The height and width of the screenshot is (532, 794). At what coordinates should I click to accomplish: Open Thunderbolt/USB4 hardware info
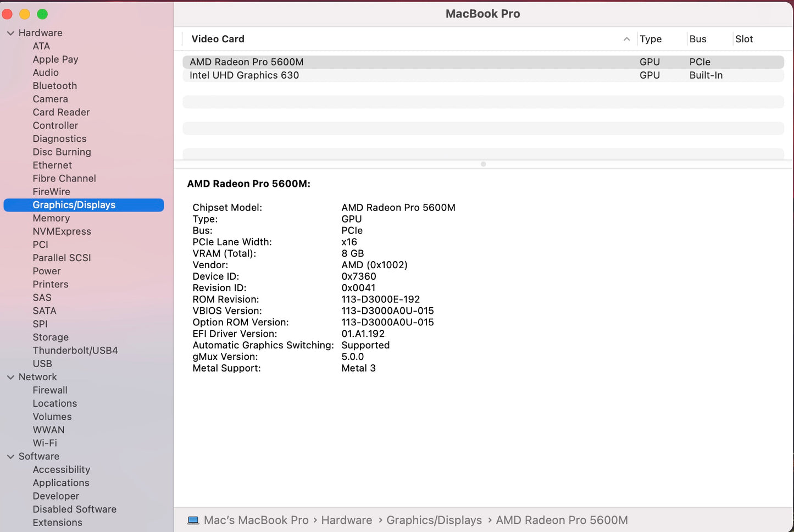pyautogui.click(x=75, y=351)
